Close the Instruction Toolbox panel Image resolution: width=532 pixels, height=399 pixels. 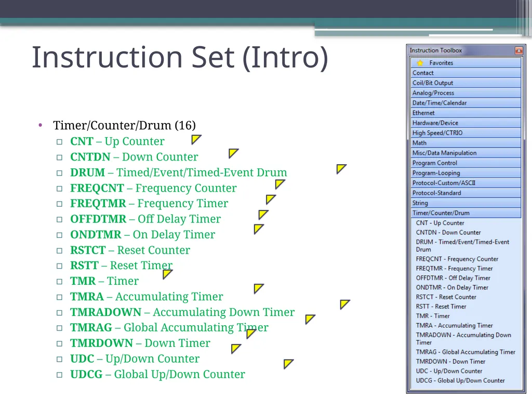point(518,50)
